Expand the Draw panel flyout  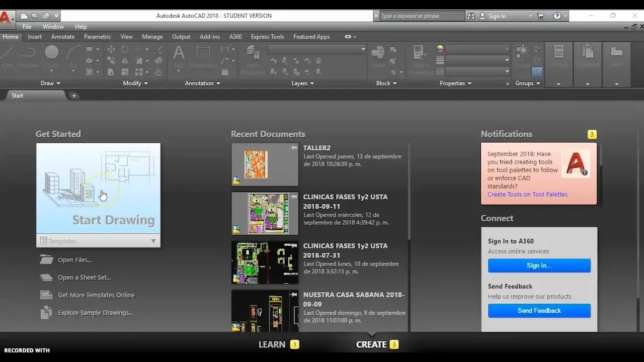click(50, 83)
